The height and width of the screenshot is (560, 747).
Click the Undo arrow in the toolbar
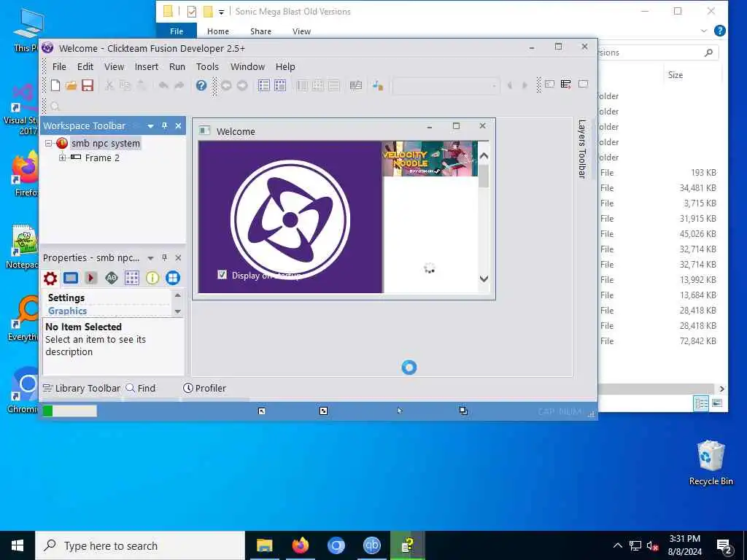pyautogui.click(x=163, y=85)
